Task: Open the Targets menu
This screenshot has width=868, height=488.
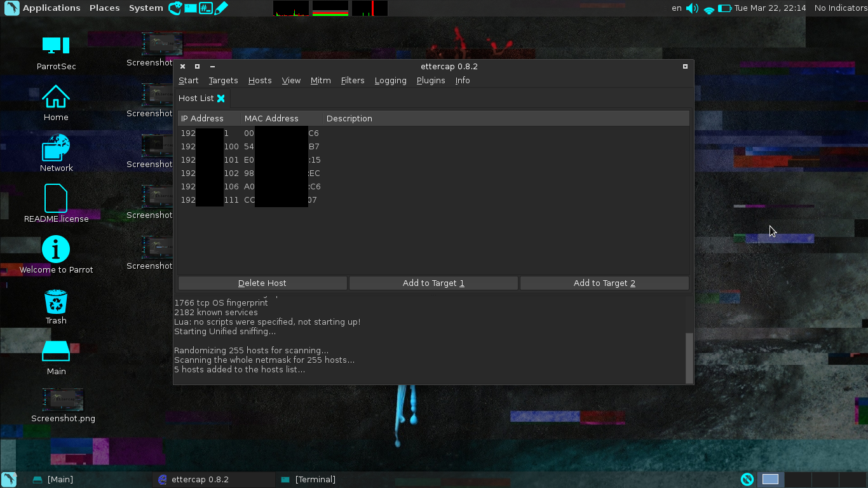Action: coord(223,81)
